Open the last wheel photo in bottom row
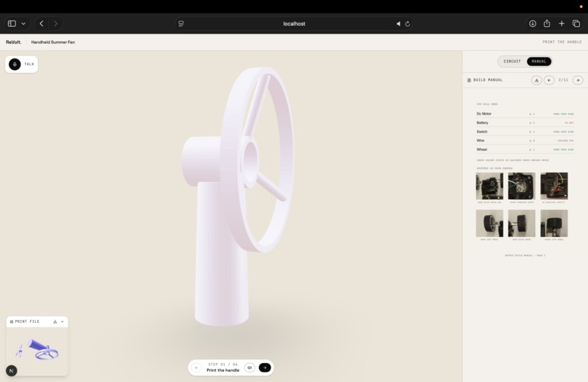 coord(554,223)
